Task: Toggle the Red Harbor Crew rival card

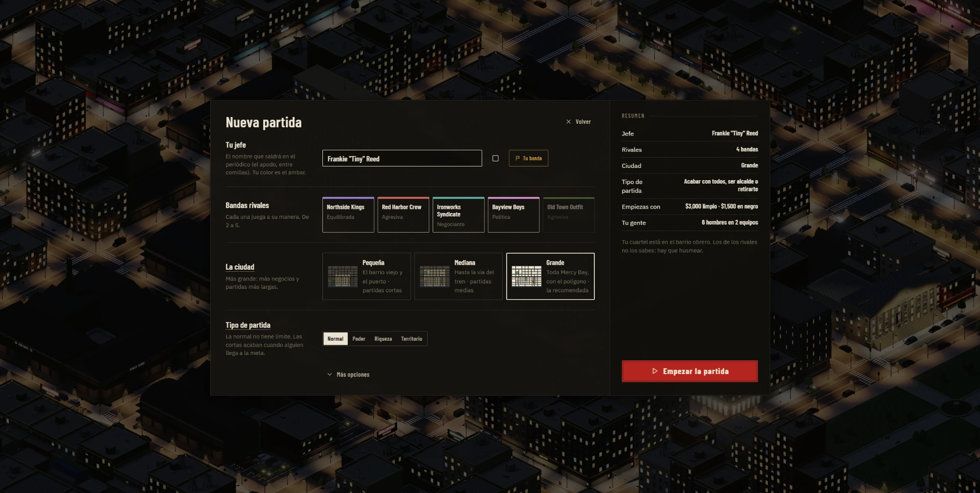Action: (x=403, y=214)
